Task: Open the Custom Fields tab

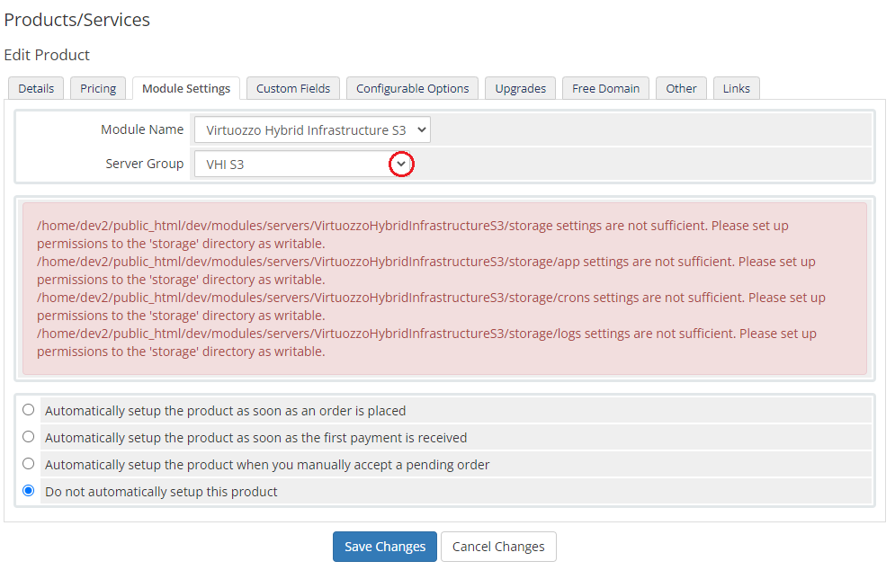Action: (x=293, y=88)
